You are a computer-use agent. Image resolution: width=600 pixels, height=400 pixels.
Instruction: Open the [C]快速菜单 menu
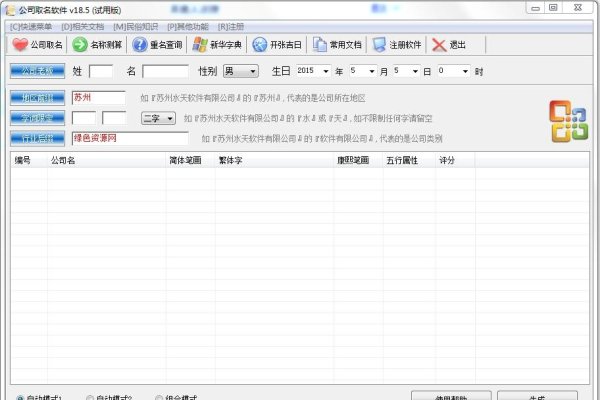tap(31, 26)
